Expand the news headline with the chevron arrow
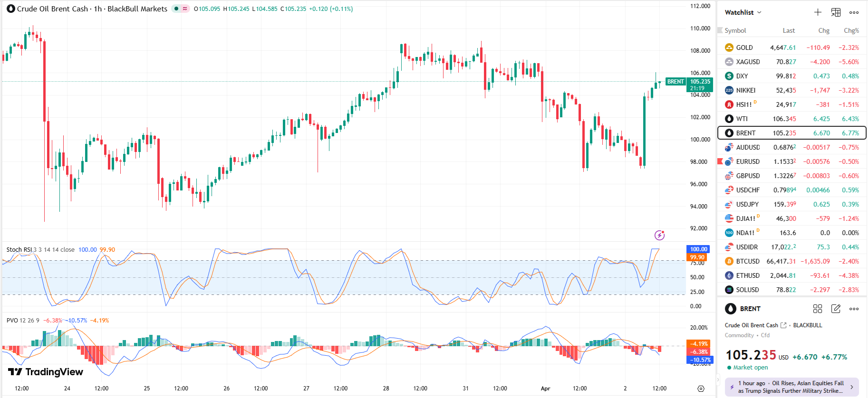This screenshot has width=868, height=398. [x=851, y=387]
